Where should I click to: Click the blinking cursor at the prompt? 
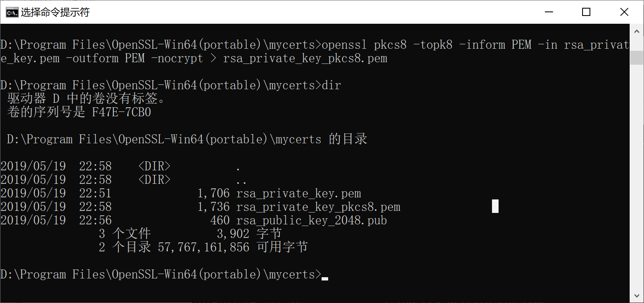[325, 278]
